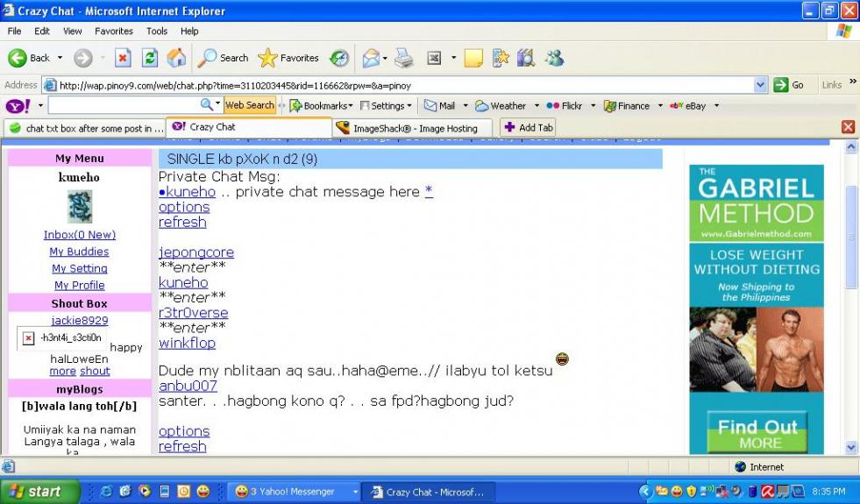Click the Add Tab button

tap(528, 128)
